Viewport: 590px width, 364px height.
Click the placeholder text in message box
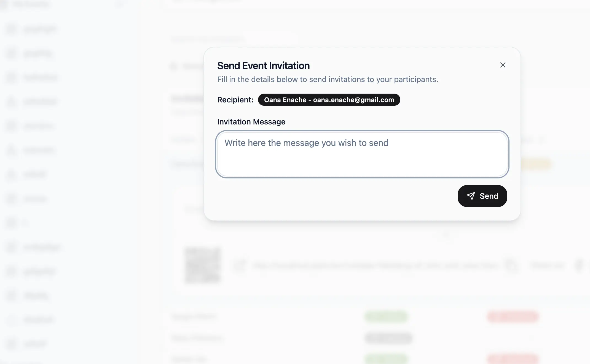306,143
